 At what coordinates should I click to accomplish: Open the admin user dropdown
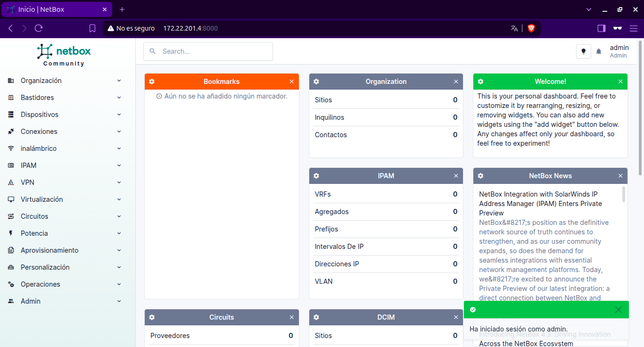pos(619,51)
